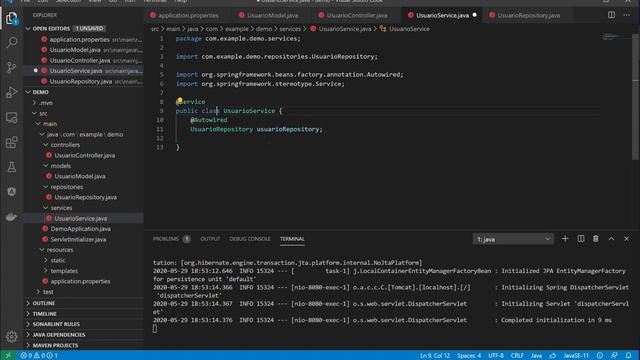
Task: Expand the OUTLINE section
Action: (84, 303)
